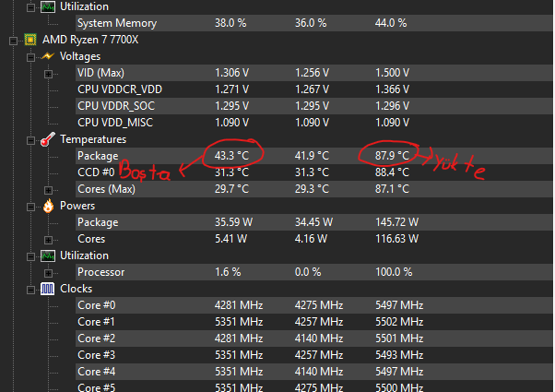Collapse the Clocks section
This screenshot has width=555, height=392.
pyautogui.click(x=29, y=289)
